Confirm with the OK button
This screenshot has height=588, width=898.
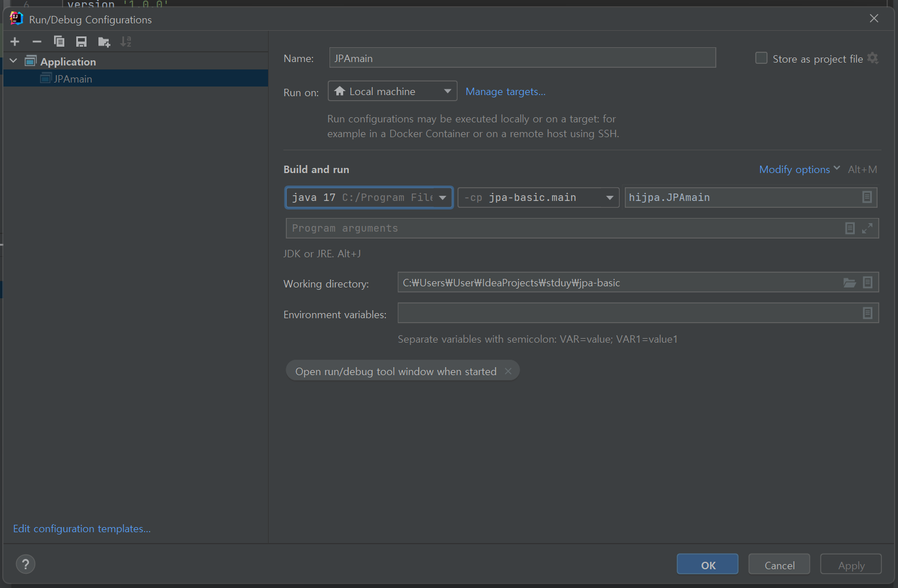point(707,564)
